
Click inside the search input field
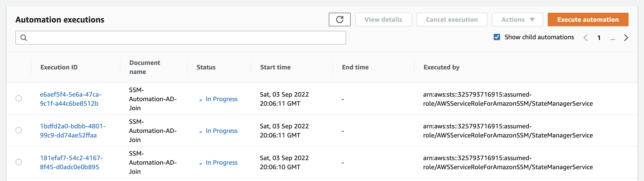coord(175,37)
